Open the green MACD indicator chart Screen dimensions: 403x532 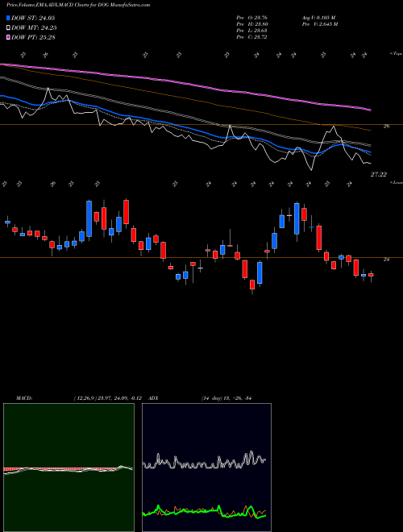(69, 468)
